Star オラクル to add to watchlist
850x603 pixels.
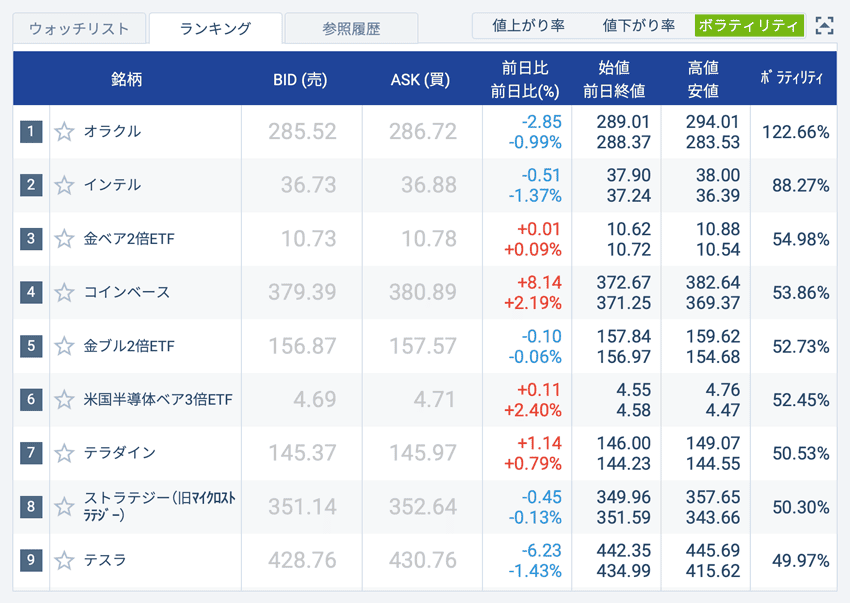tap(64, 132)
